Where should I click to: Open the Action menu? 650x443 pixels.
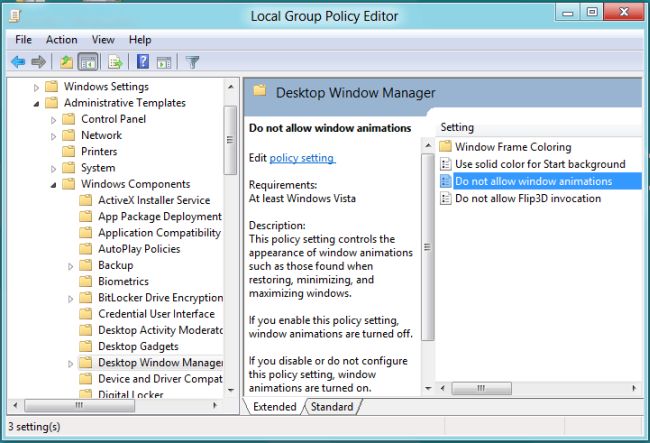pyautogui.click(x=61, y=40)
